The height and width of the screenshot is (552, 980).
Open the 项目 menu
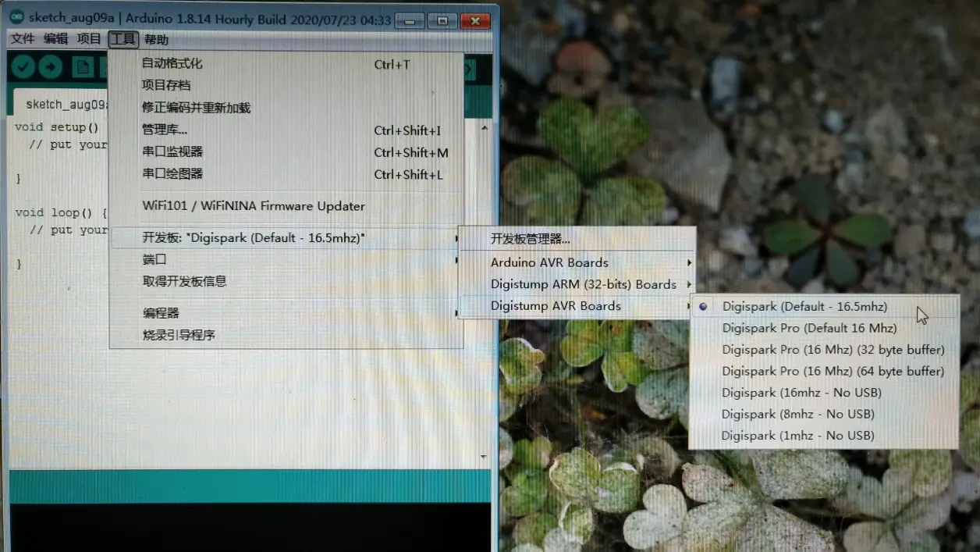click(89, 39)
